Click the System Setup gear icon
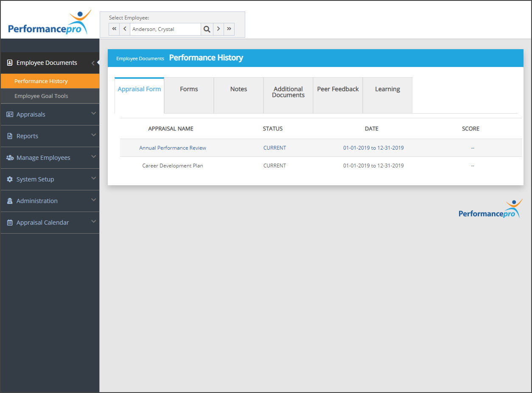The height and width of the screenshot is (393, 532). click(x=10, y=179)
